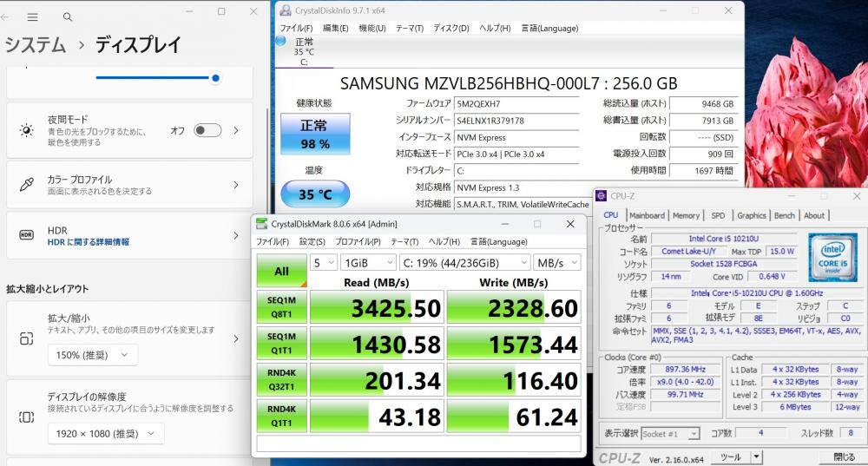Open 機能(U) menu in CrystalDiskInfo

[x=372, y=29]
